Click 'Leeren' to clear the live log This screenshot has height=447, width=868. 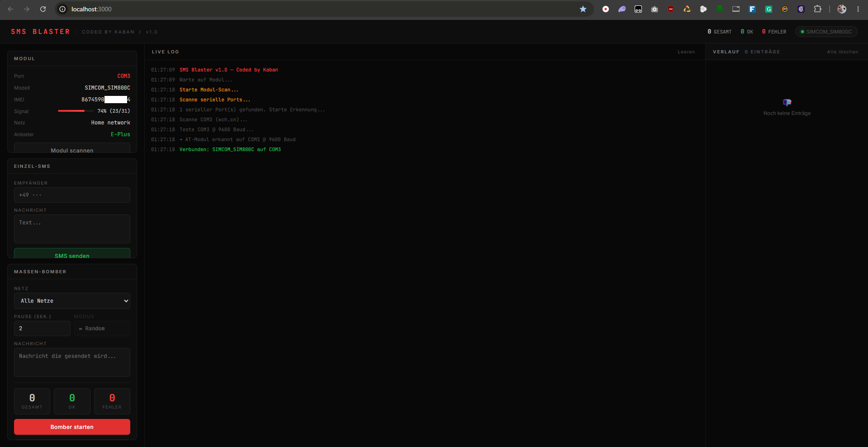(686, 52)
